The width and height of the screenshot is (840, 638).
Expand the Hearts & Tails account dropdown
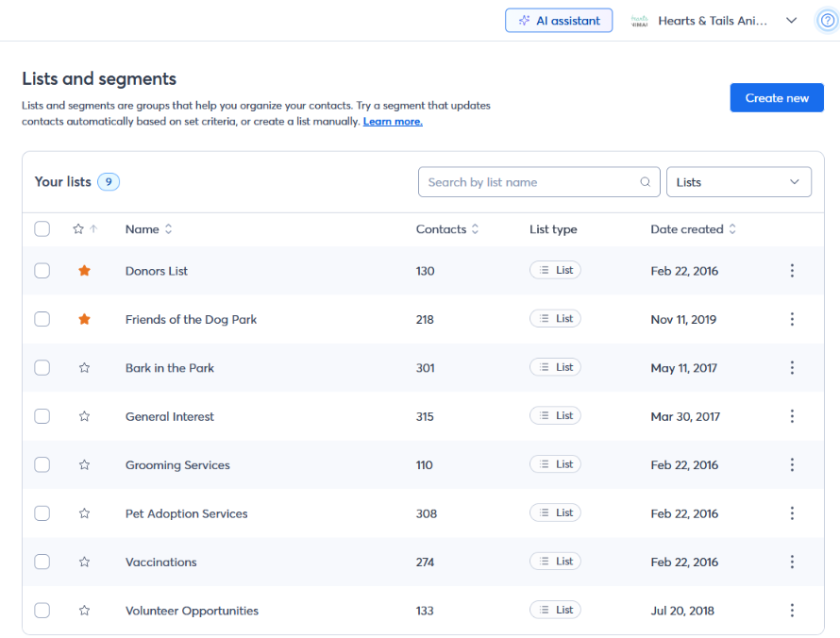(x=791, y=21)
